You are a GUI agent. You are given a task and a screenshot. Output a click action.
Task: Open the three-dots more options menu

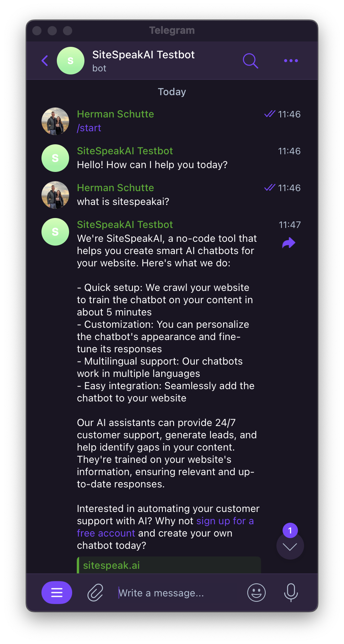point(291,61)
